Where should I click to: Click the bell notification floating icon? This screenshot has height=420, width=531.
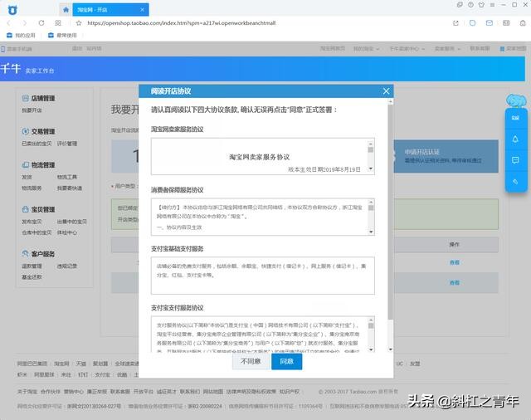click(x=515, y=139)
